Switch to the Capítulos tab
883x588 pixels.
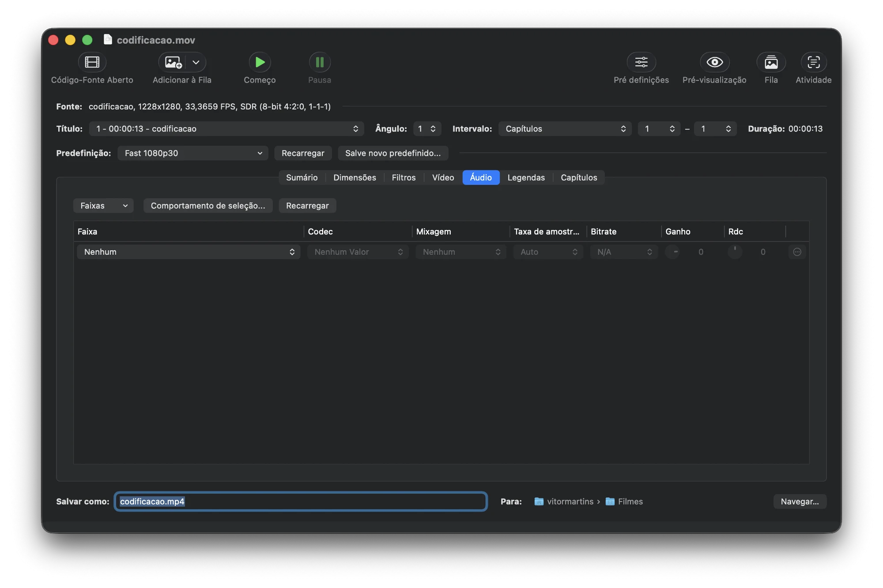(579, 177)
